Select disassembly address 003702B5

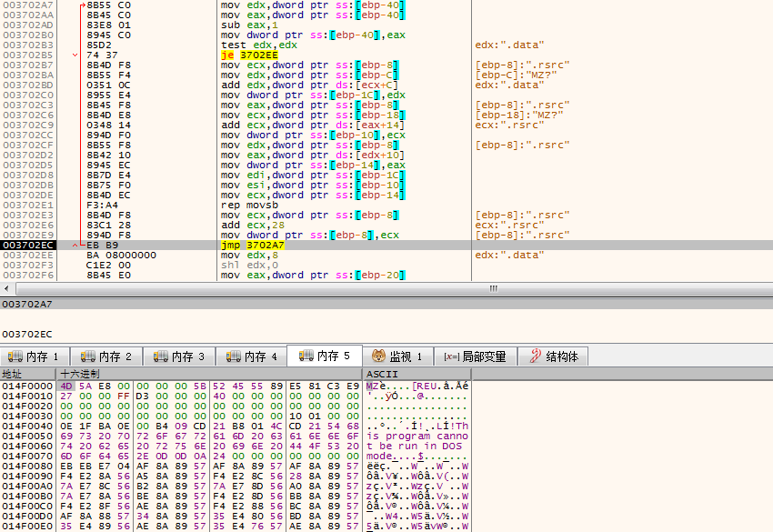[x=28, y=55]
